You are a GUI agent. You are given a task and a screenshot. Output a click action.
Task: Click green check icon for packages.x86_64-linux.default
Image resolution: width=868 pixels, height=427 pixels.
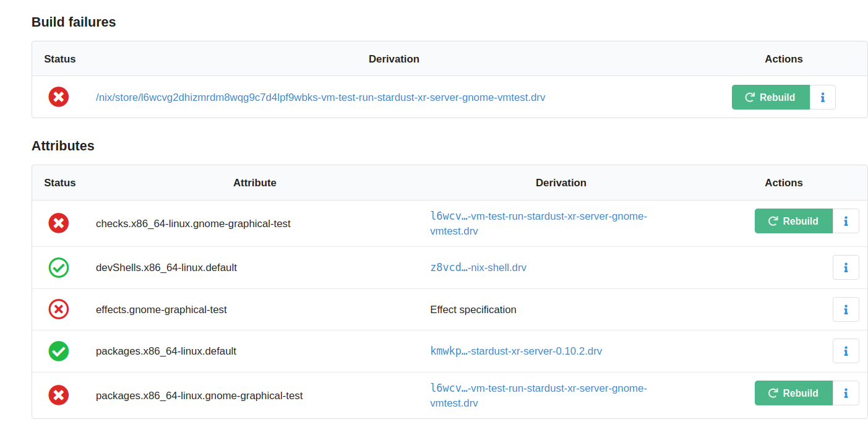coord(59,351)
